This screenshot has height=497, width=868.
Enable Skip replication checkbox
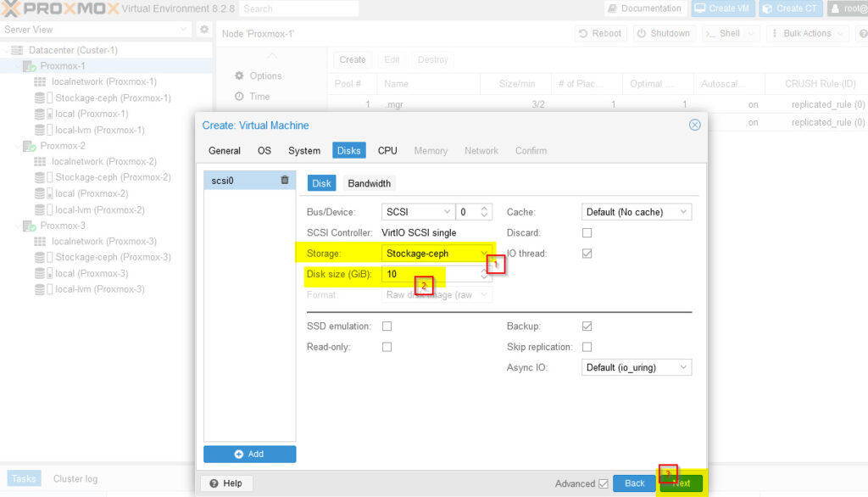pyautogui.click(x=587, y=347)
